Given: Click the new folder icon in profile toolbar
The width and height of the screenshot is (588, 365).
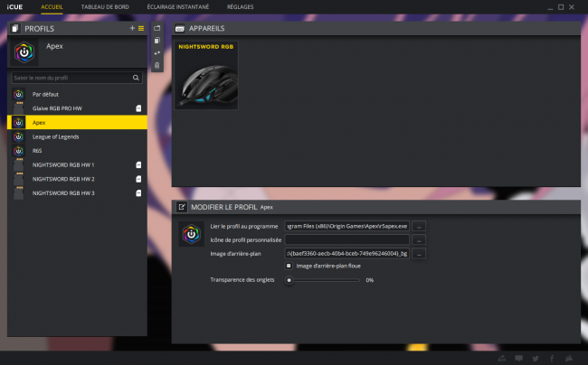Looking at the screenshot, I should click(157, 28).
